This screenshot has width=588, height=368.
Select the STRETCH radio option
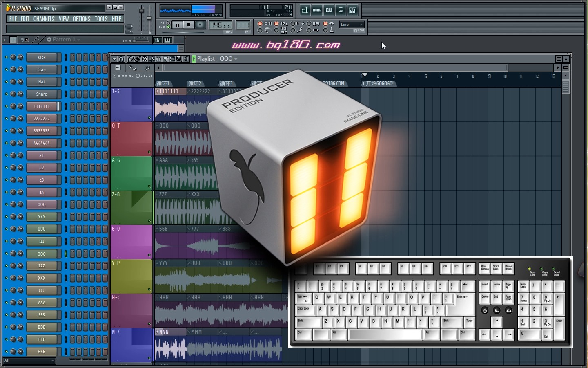tap(138, 76)
